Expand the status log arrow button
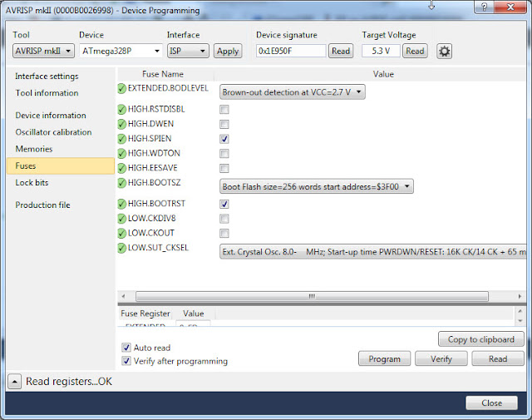532x420 pixels. point(14,382)
